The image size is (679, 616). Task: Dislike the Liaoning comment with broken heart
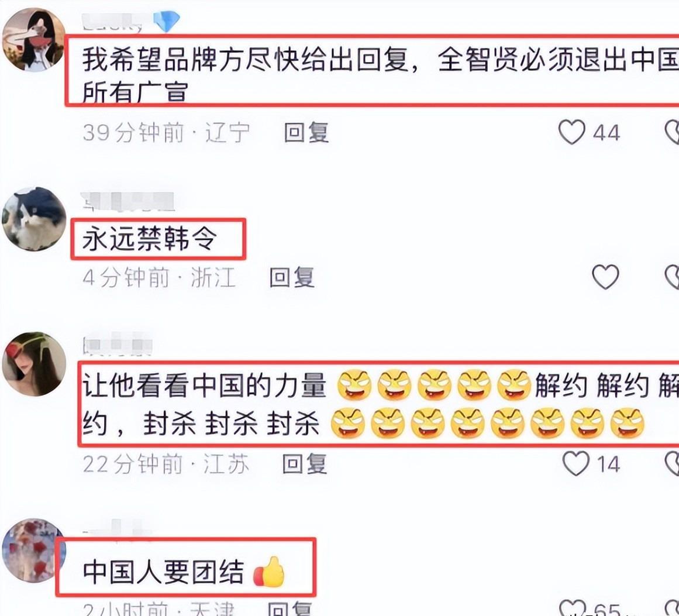[672, 132]
